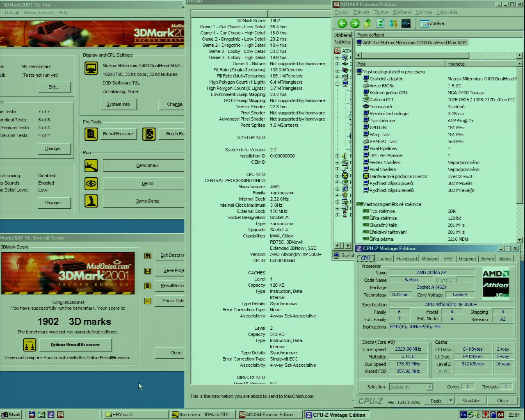
Task: Go forward using AIDA64 green arrow
Action: click(x=355, y=23)
